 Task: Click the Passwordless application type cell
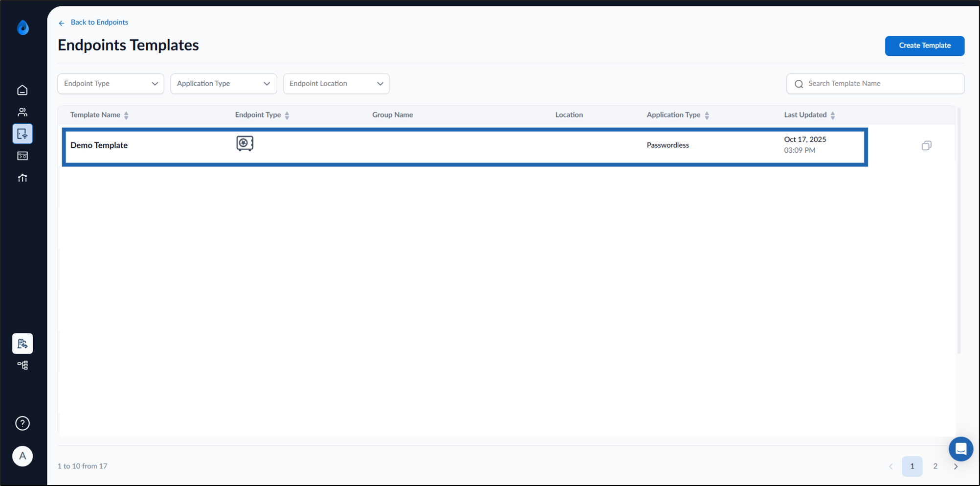coord(668,145)
